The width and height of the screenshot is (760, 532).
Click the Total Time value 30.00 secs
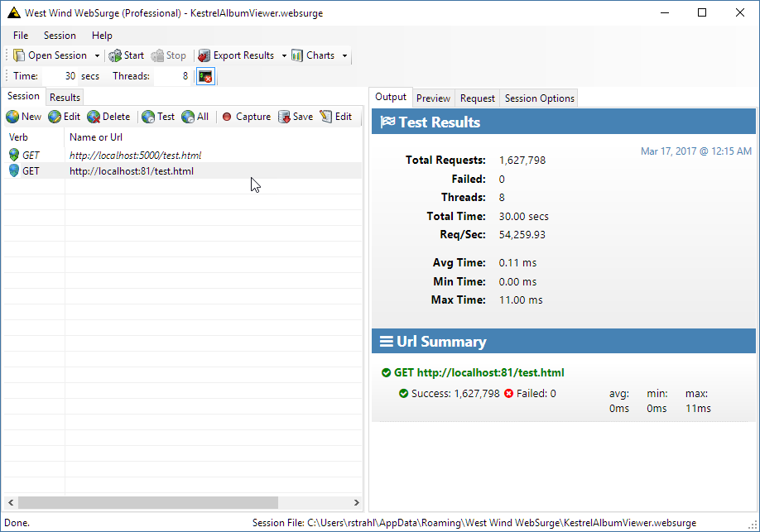click(523, 217)
